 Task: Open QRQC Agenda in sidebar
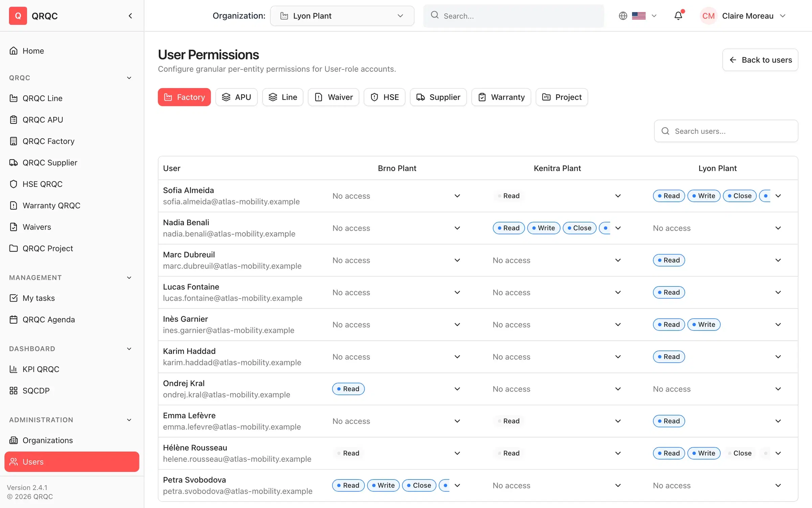coord(72,319)
